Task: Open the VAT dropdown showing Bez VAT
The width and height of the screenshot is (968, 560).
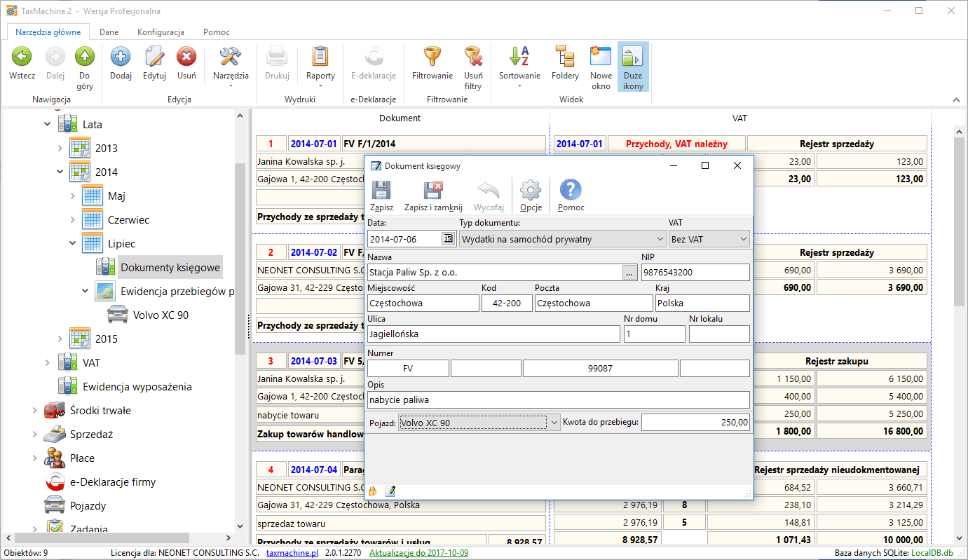Action: pyautogui.click(x=743, y=239)
